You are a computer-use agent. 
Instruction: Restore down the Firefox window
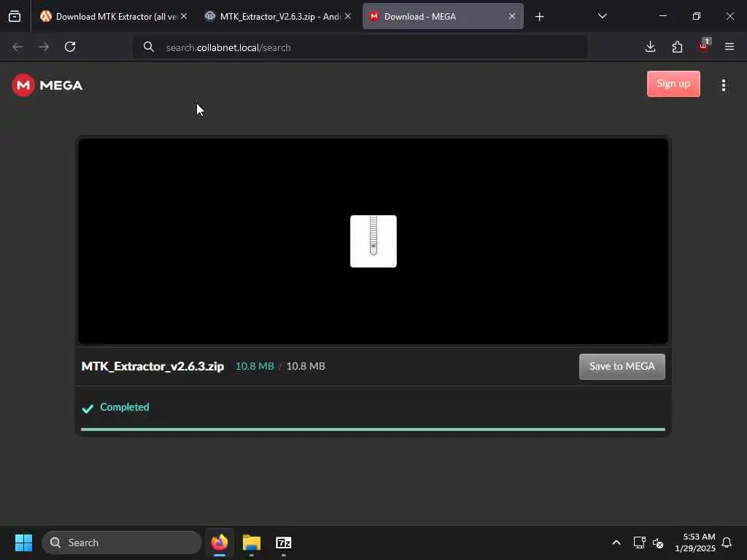pos(697,16)
